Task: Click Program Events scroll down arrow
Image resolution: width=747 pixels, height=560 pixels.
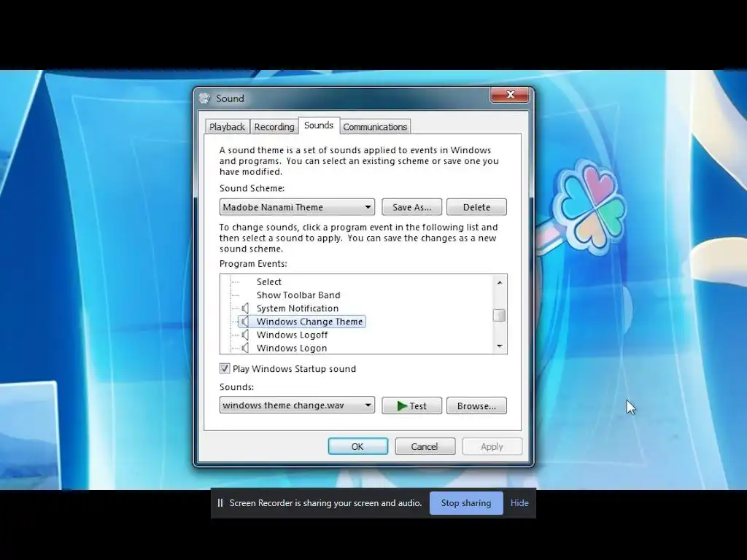Action: [x=499, y=346]
